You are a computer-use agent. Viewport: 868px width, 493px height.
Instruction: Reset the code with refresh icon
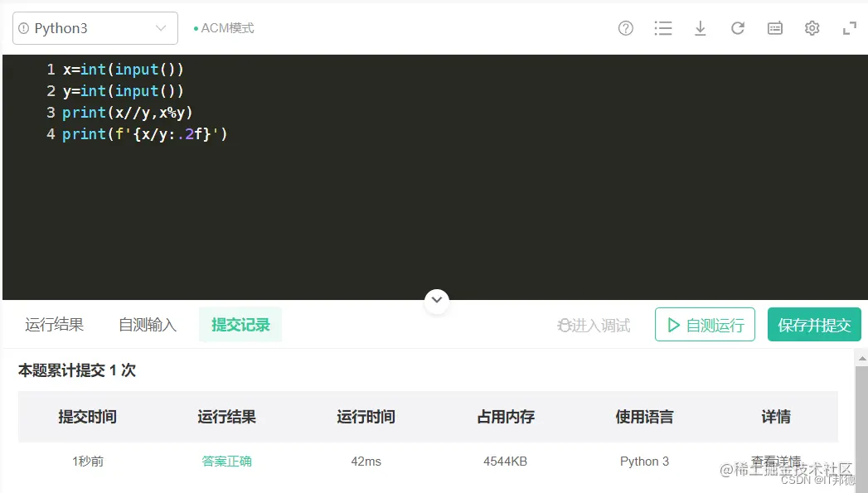[x=738, y=27]
